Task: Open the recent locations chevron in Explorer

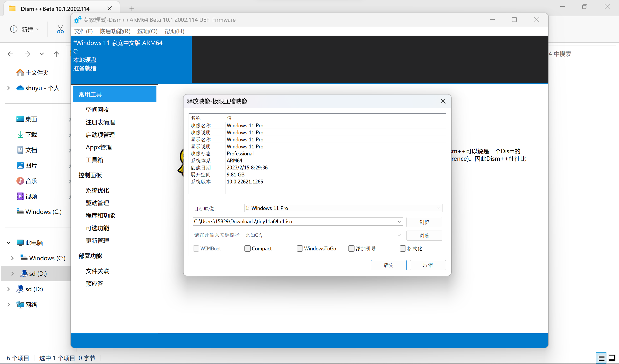Action: tap(42, 54)
